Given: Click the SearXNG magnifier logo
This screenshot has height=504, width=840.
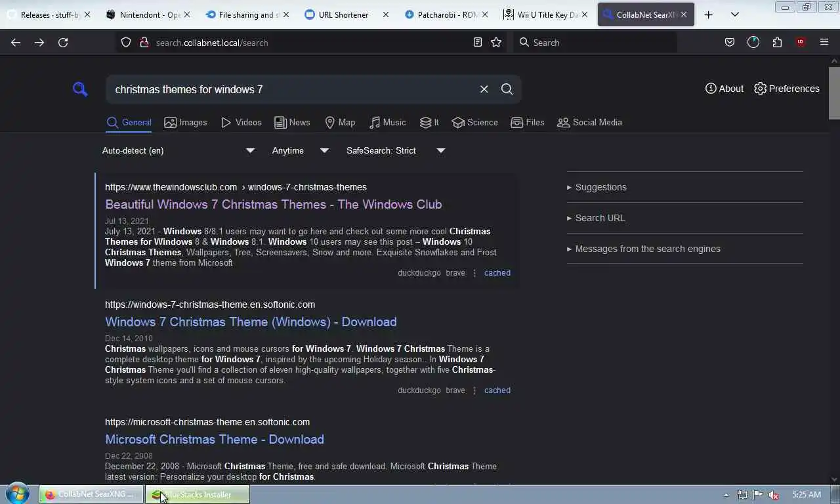Looking at the screenshot, I should [x=80, y=89].
